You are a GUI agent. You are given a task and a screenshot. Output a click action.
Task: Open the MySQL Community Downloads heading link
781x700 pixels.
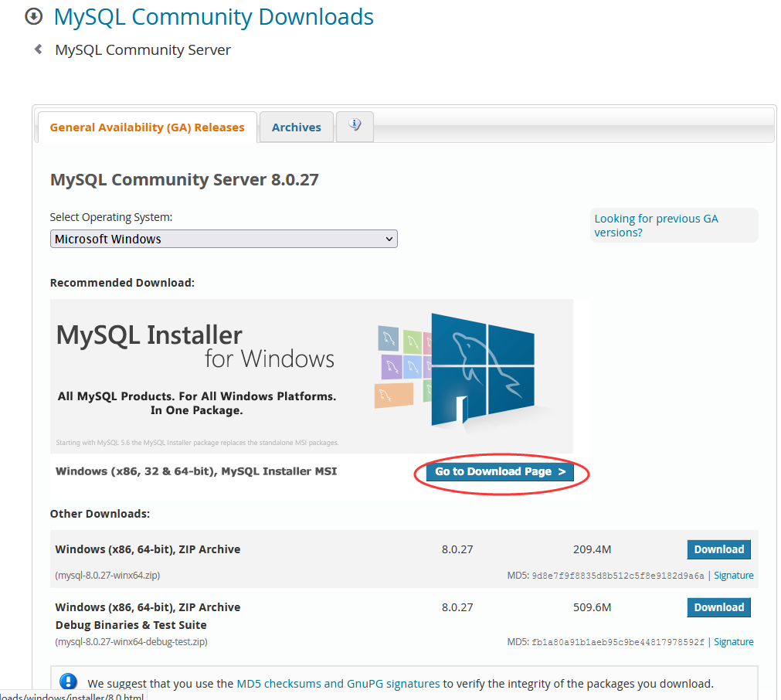coord(214,17)
